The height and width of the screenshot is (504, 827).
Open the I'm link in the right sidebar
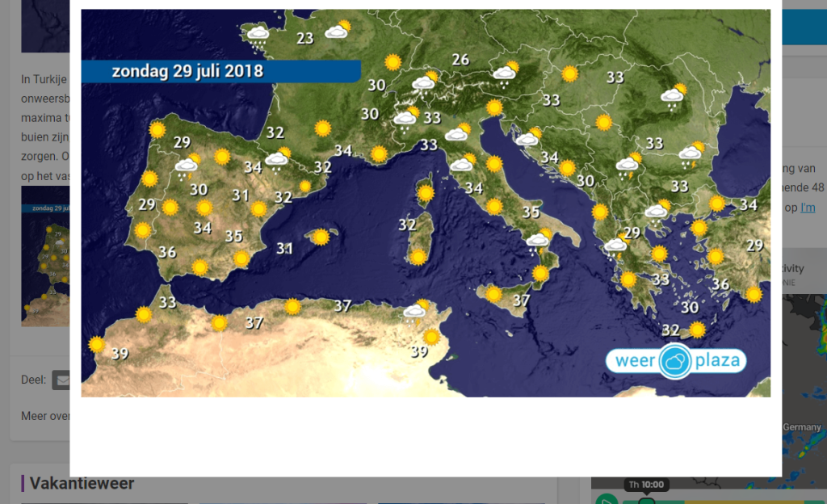[x=808, y=208]
